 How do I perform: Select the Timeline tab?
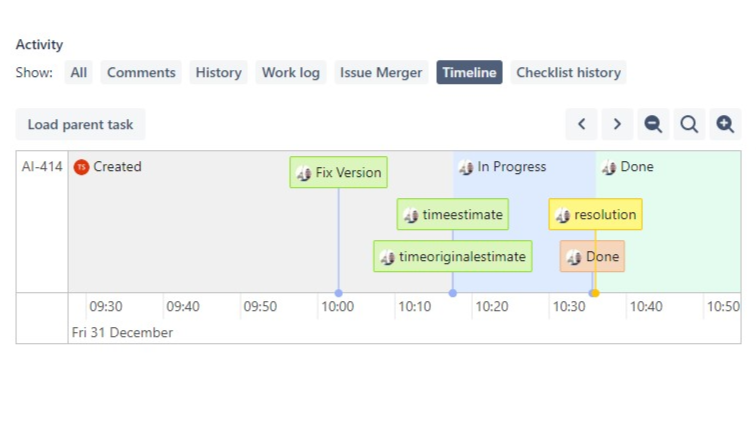470,72
